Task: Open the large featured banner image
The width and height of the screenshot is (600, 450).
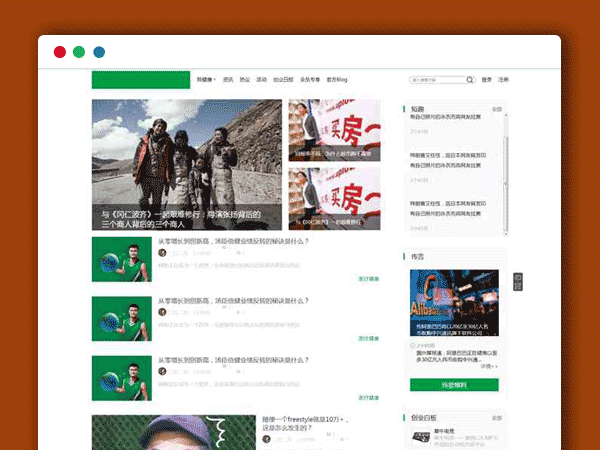Action: pyautogui.click(x=187, y=164)
